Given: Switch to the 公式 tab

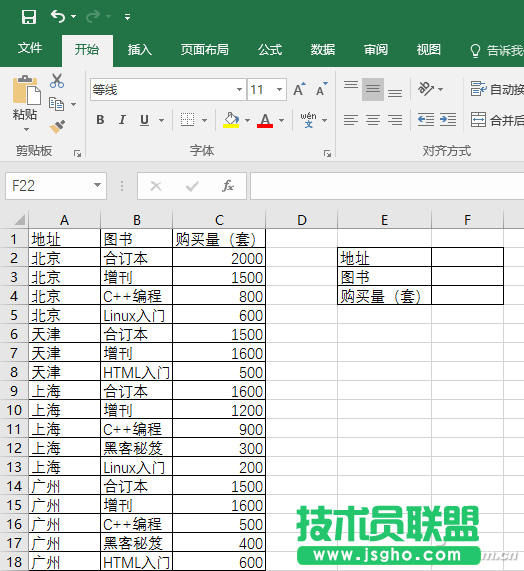Looking at the screenshot, I should click(x=270, y=50).
